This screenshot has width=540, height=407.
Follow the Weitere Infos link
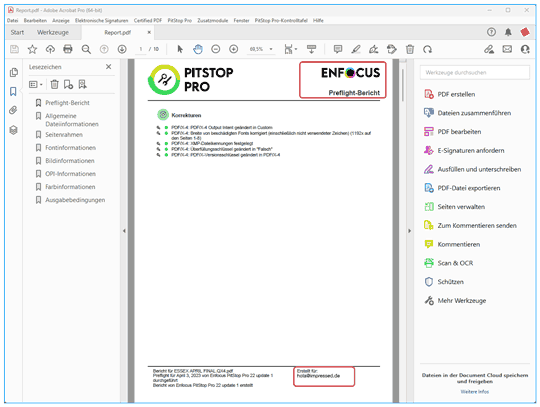(x=475, y=392)
